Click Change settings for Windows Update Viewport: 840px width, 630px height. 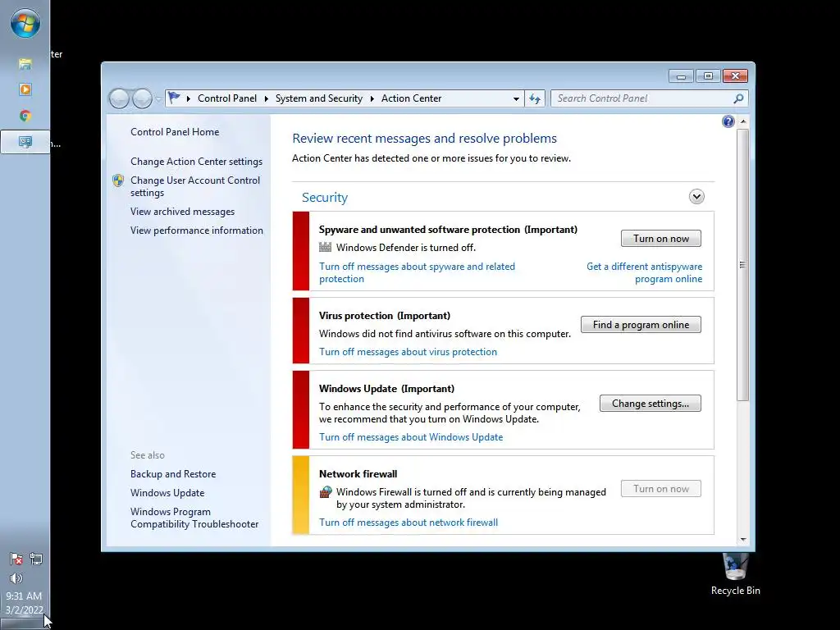click(x=651, y=404)
